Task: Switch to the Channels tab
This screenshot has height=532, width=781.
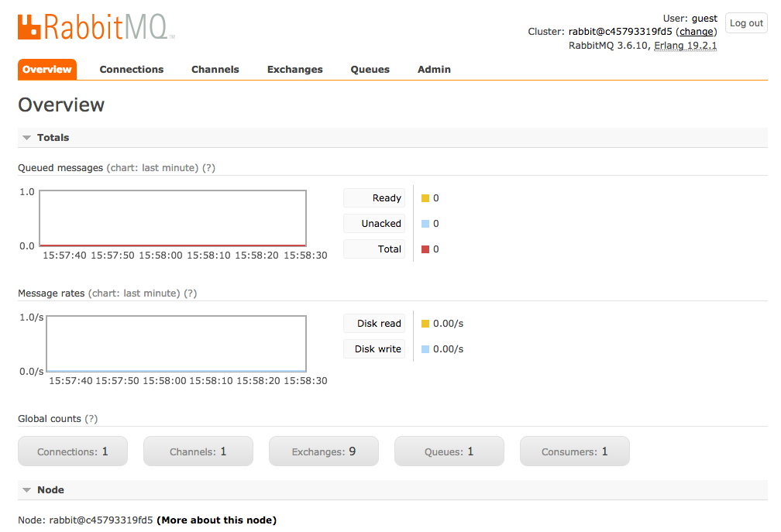Action: [215, 70]
